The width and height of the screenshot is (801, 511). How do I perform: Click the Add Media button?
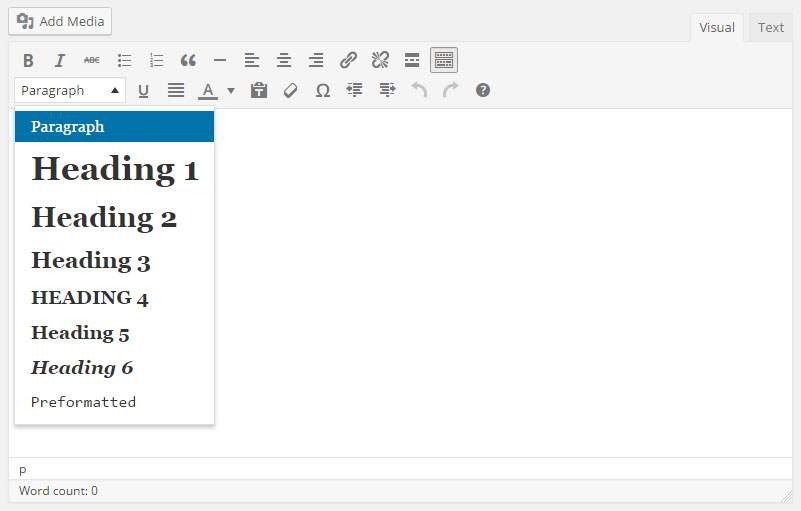coord(60,21)
